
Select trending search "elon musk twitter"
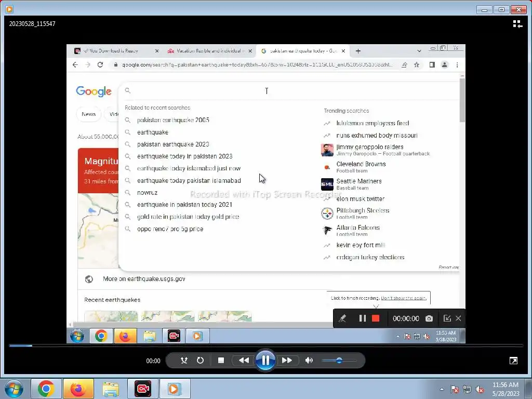[x=361, y=199]
